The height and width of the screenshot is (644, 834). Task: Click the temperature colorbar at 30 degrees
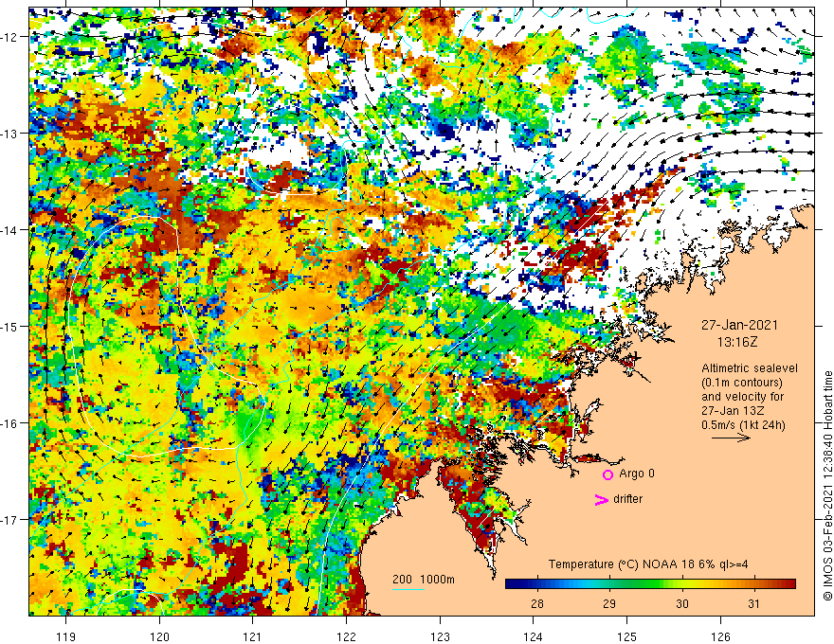tap(681, 584)
